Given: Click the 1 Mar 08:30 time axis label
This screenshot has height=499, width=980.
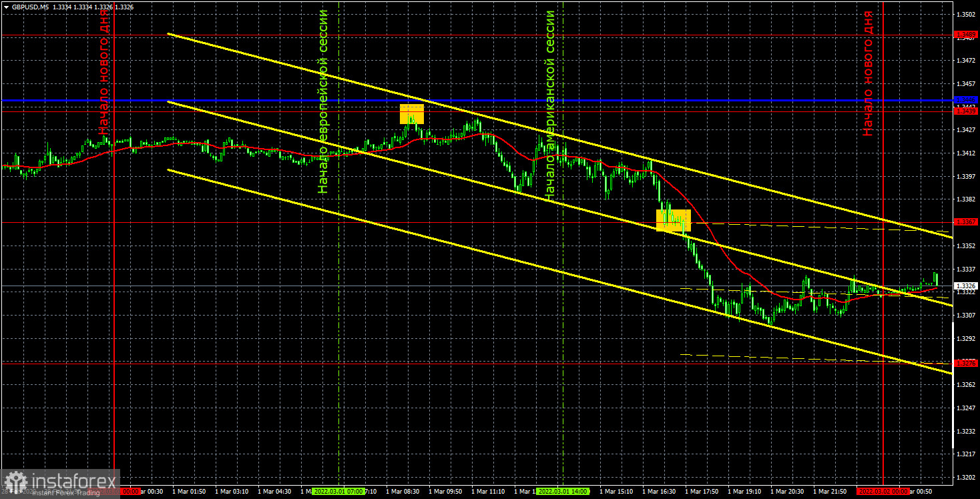Looking at the screenshot, I should coord(403,491).
